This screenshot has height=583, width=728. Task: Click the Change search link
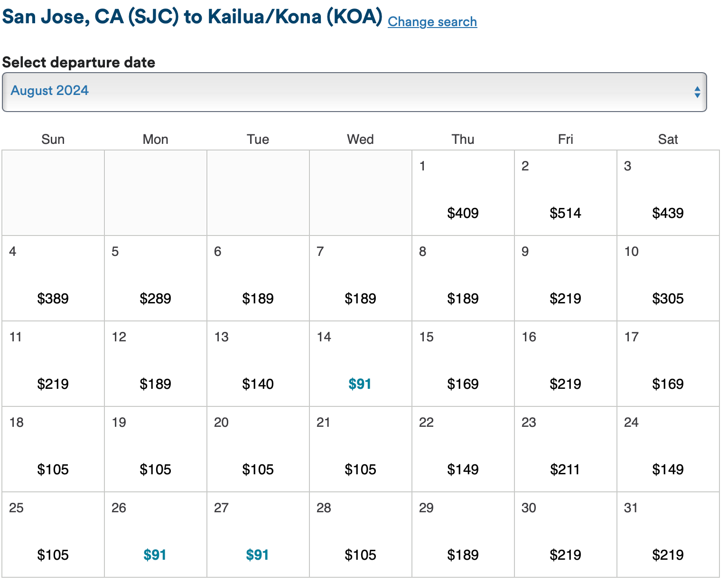[432, 22]
